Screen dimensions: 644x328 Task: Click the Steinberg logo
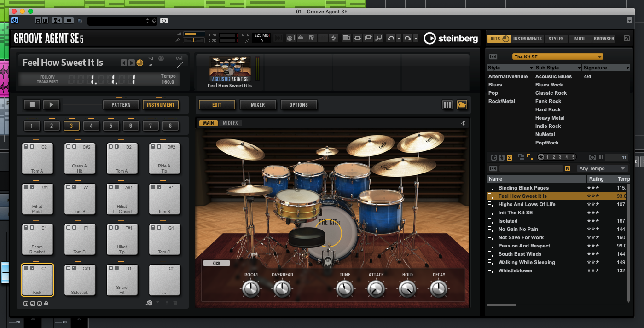coord(451,38)
